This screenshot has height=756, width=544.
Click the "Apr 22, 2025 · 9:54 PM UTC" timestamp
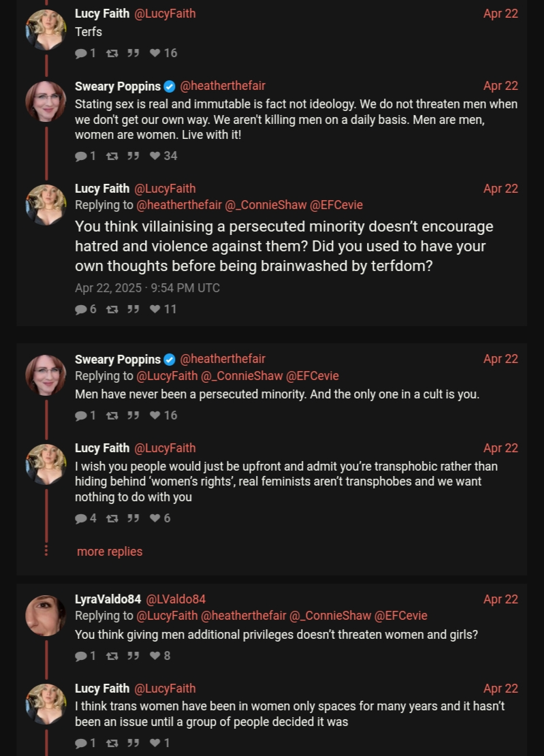pyautogui.click(x=147, y=288)
